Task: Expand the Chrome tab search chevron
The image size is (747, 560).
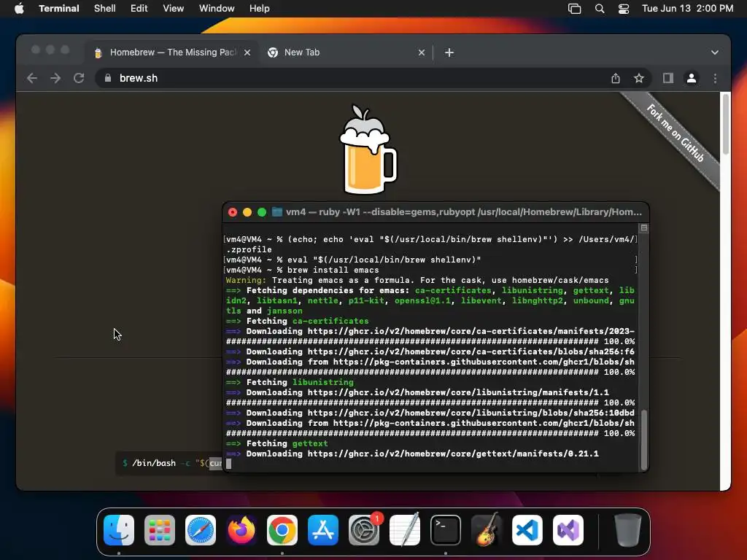Action: pyautogui.click(x=715, y=52)
